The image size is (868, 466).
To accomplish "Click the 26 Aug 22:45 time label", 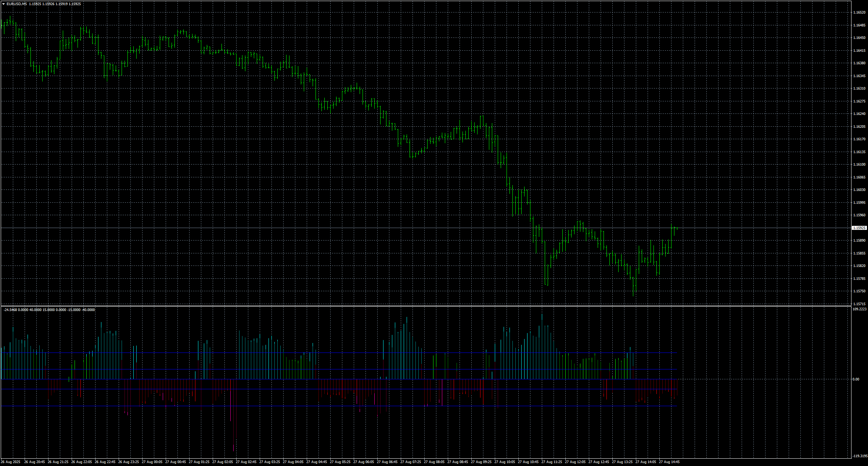I will [105, 462].
